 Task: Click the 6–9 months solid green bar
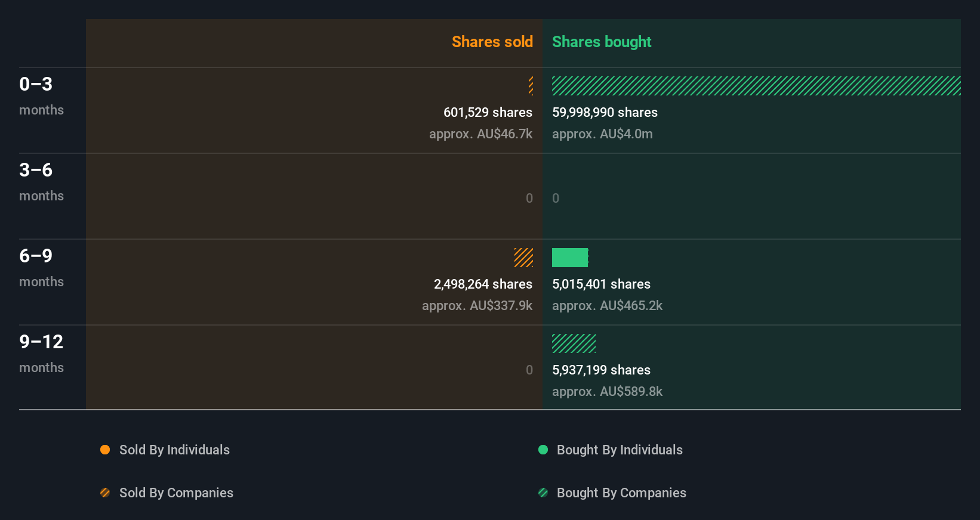570,258
